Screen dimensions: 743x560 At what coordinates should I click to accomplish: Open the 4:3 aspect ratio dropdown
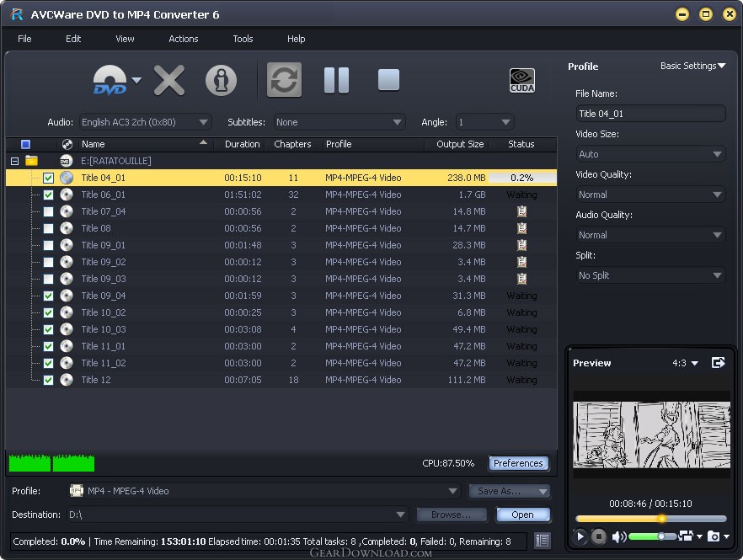(x=685, y=363)
